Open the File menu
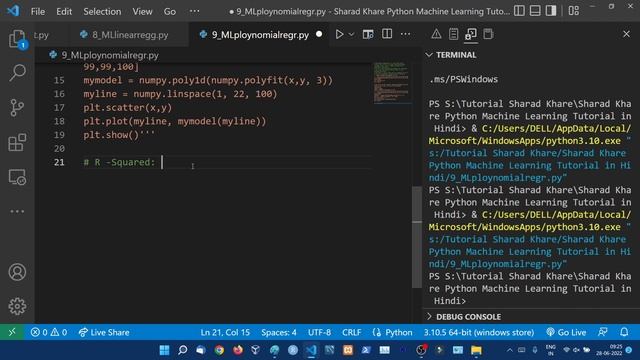 click(38, 11)
